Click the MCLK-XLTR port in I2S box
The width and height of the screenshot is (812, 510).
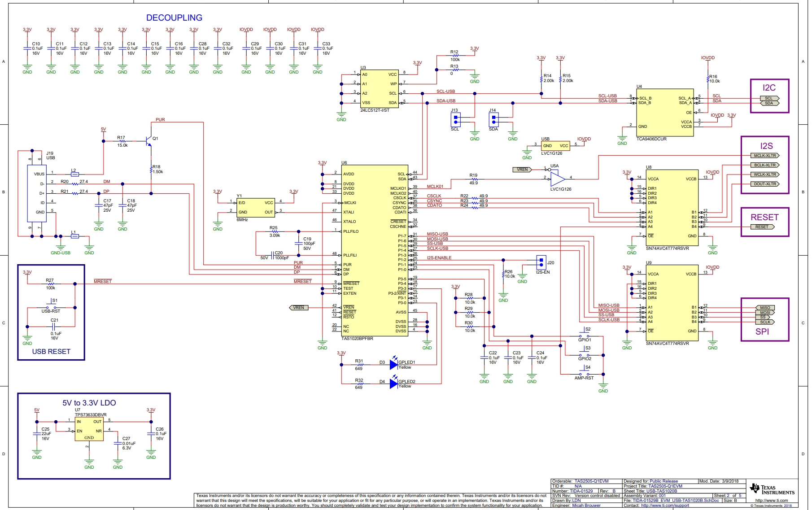point(765,156)
